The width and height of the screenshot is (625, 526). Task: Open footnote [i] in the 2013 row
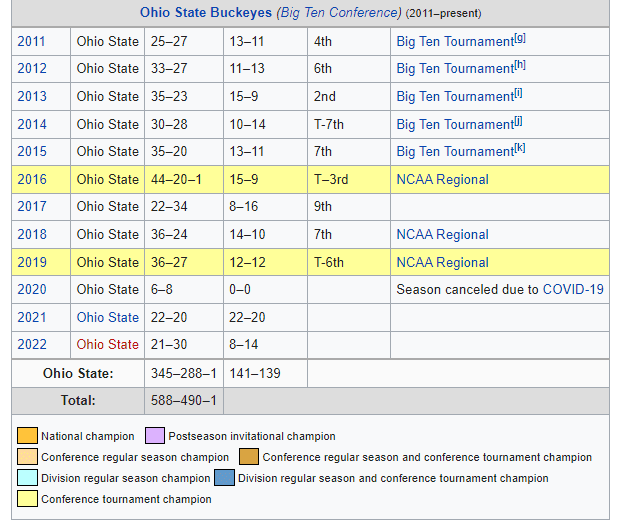[519, 93]
